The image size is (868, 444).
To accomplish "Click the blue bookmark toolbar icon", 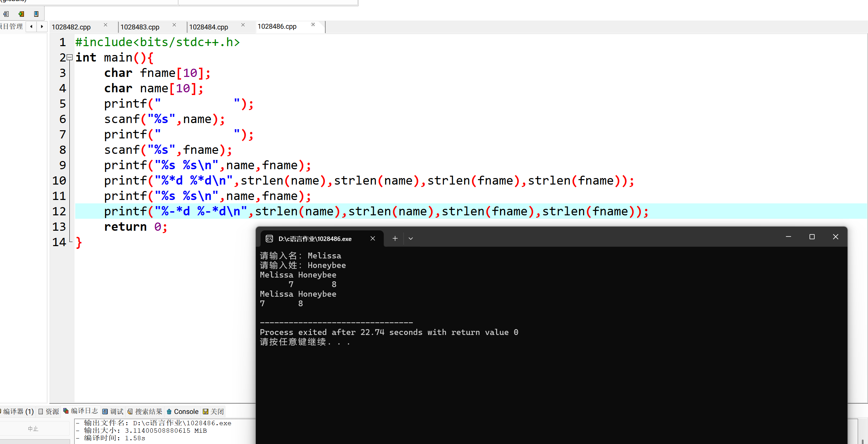I will point(36,14).
